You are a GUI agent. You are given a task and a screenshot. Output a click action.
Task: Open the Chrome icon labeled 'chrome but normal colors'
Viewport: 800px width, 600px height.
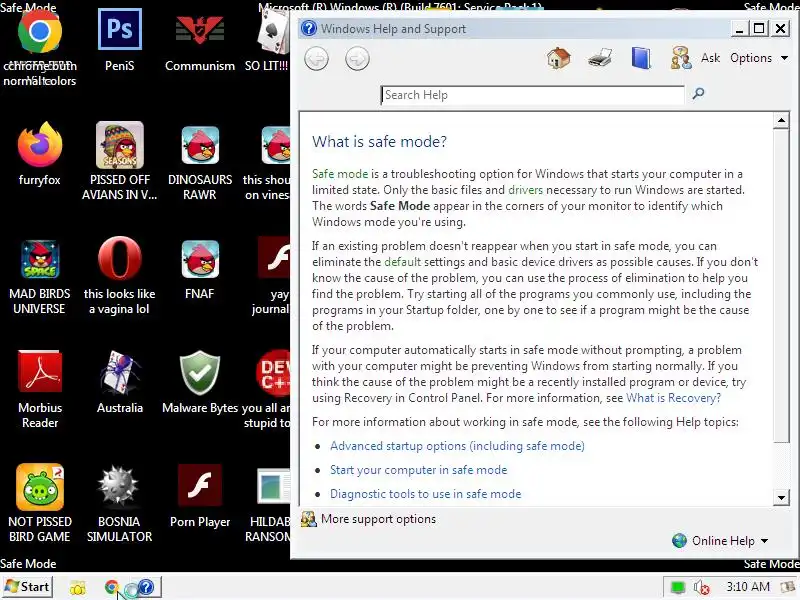point(40,32)
